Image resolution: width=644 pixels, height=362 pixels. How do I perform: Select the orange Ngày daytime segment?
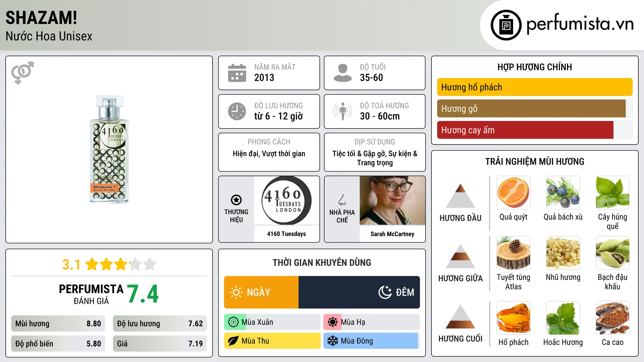point(261,292)
